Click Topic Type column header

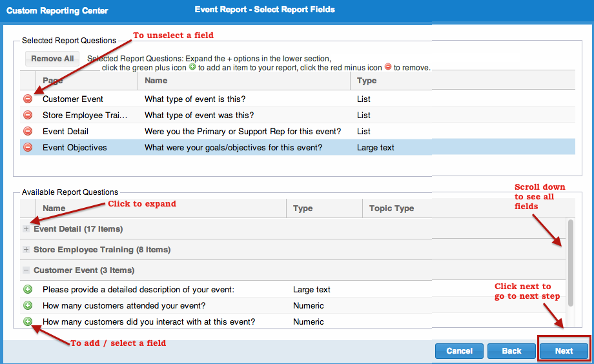[391, 208]
